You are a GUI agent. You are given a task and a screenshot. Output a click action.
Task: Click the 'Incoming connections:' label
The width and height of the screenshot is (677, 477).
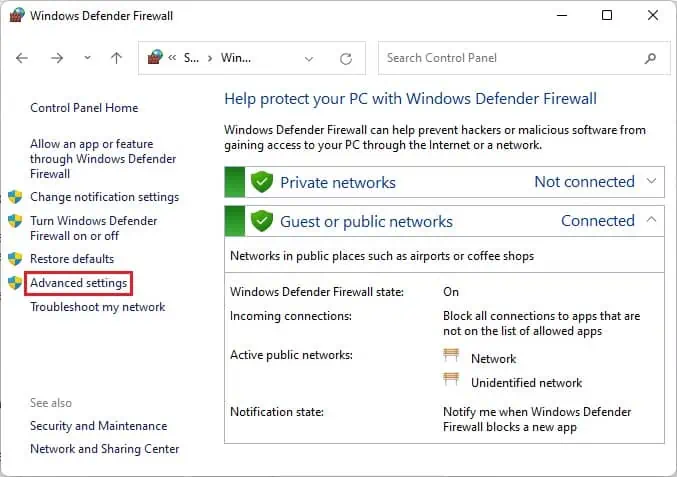[x=291, y=316]
